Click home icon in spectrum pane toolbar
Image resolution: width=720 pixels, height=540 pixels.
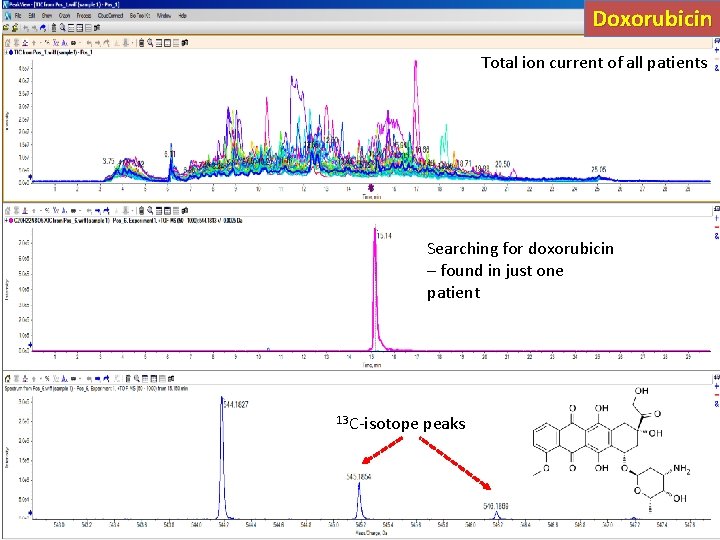7,379
